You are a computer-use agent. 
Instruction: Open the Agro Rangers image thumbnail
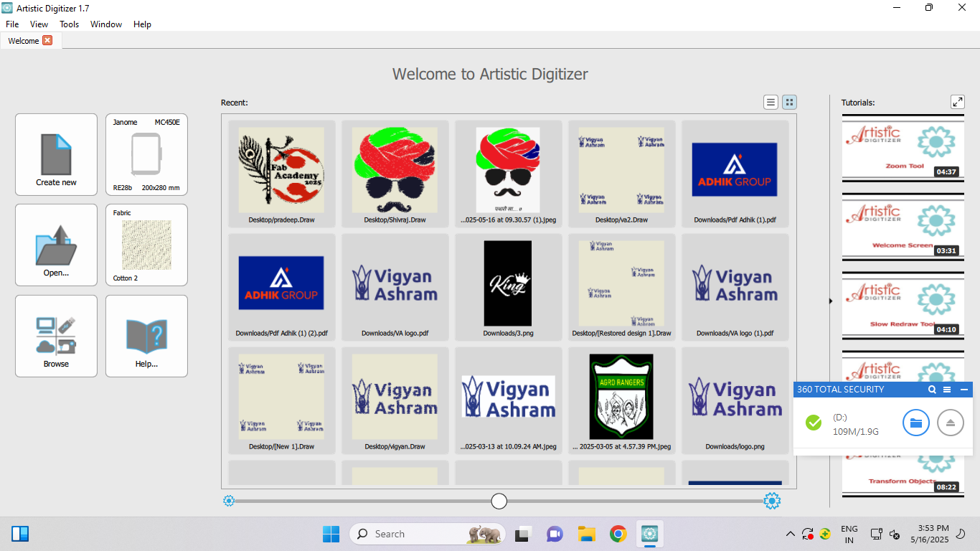[622, 400]
